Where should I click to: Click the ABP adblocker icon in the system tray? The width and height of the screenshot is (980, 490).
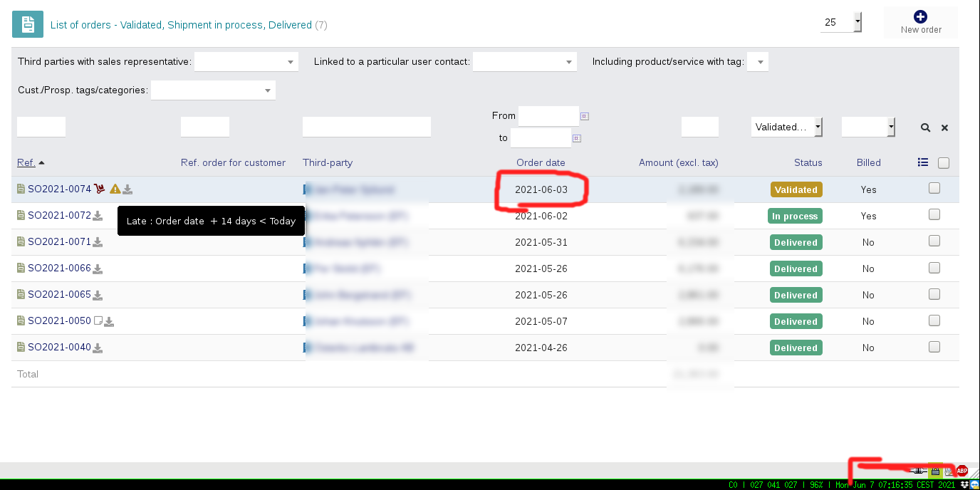tap(961, 470)
